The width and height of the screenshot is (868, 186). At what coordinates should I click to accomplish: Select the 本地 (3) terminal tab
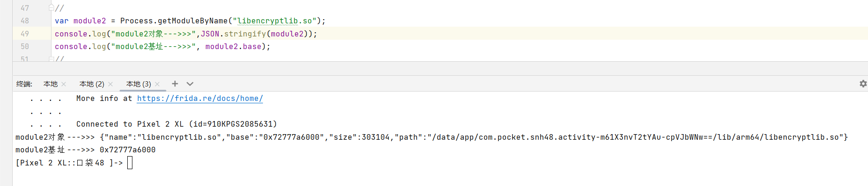(139, 84)
